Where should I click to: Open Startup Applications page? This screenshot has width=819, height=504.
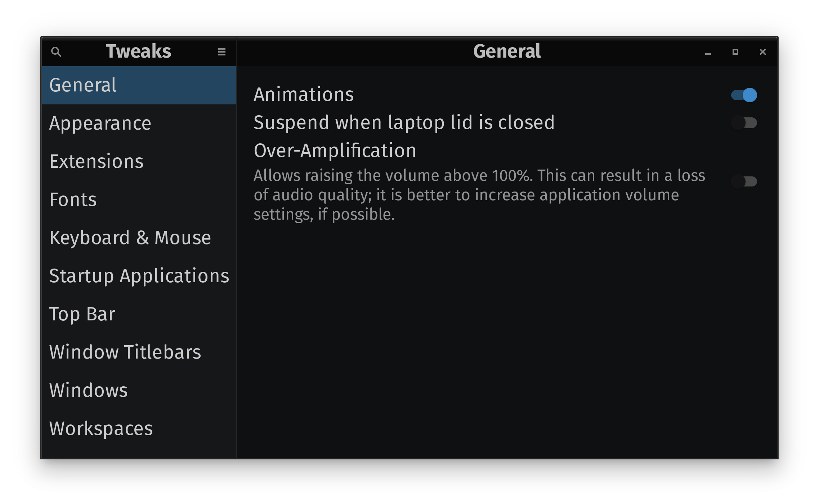[139, 276]
